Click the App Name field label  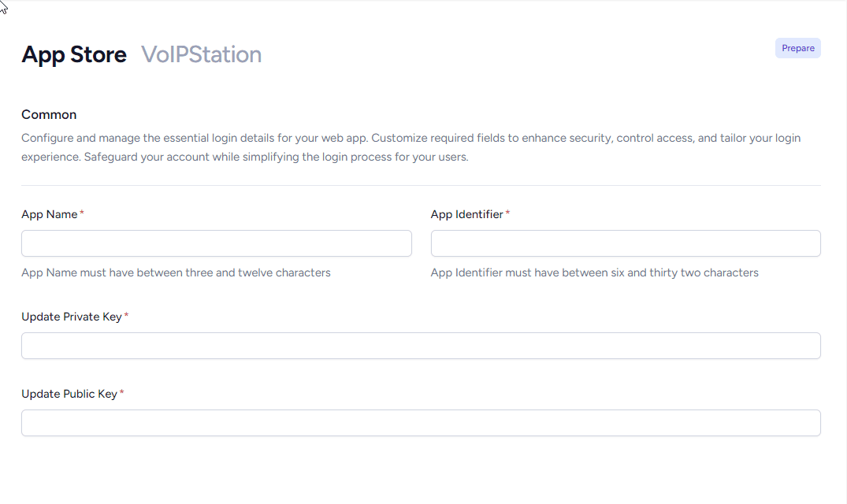pos(49,214)
